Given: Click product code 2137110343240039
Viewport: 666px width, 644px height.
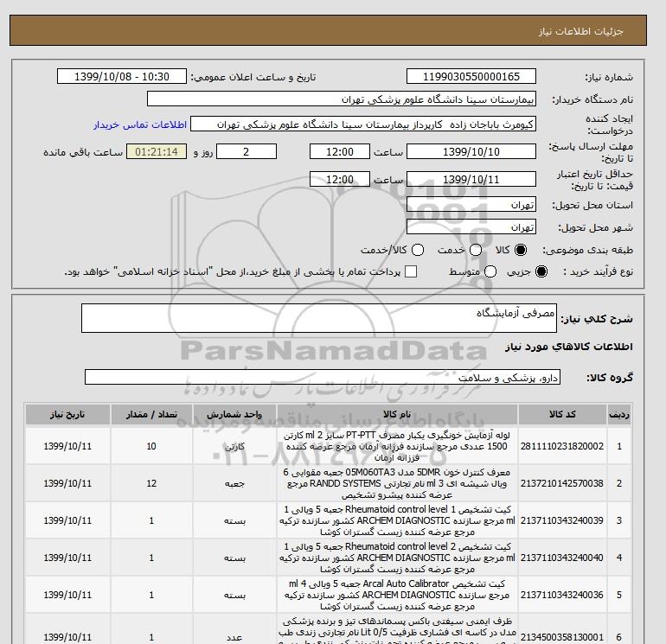Looking at the screenshot, I should click(x=562, y=520).
